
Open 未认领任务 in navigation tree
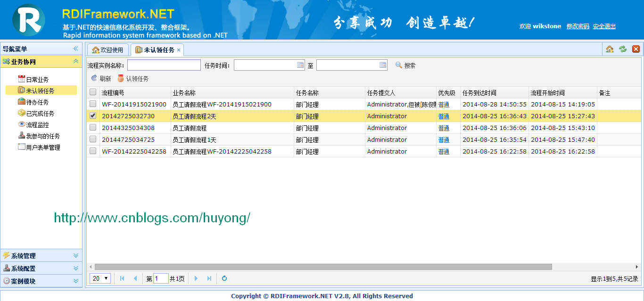coord(40,91)
